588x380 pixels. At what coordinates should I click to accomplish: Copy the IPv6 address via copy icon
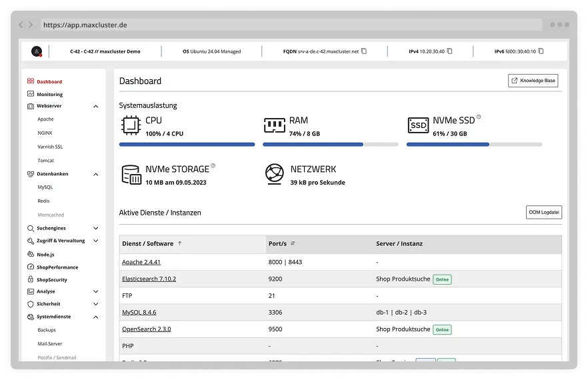541,51
